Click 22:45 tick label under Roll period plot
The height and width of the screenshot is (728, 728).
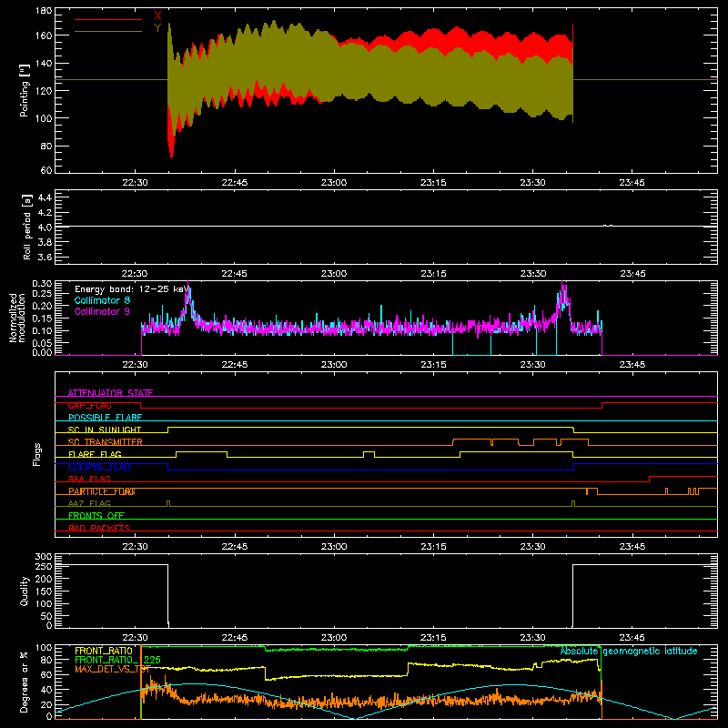pos(235,274)
